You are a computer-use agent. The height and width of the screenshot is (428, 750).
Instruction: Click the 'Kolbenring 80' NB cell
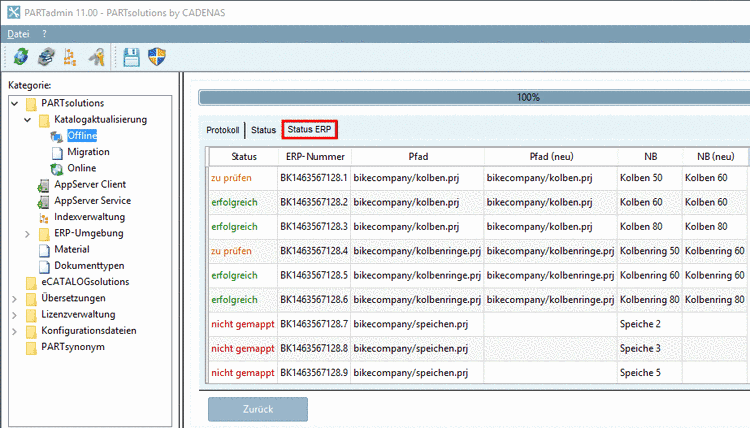pyautogui.click(x=650, y=300)
